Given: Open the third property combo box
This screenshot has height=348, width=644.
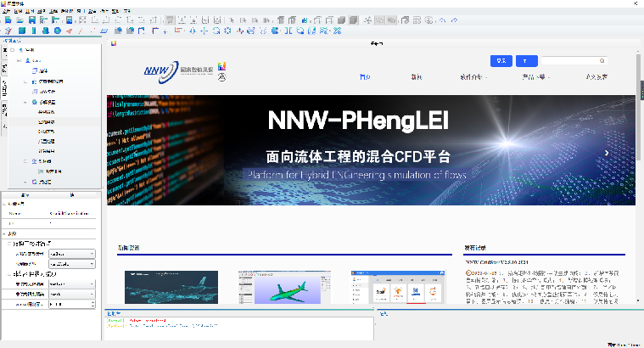Looking at the screenshot, I should pos(72,283).
